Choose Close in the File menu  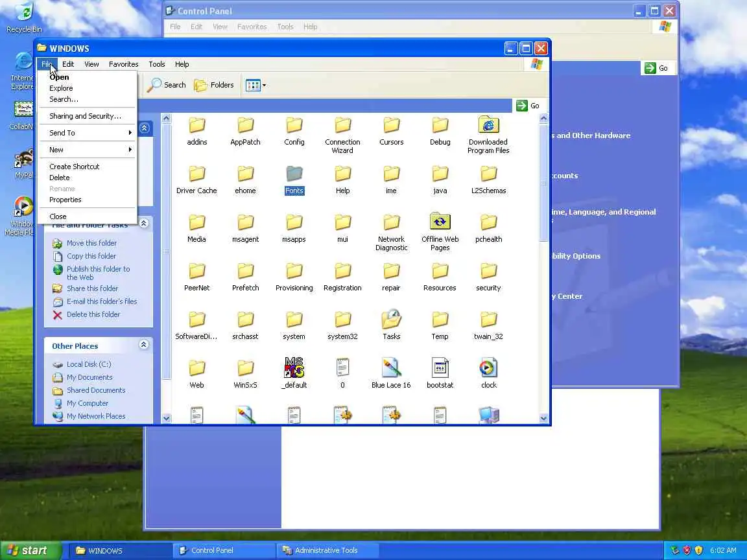coord(58,216)
